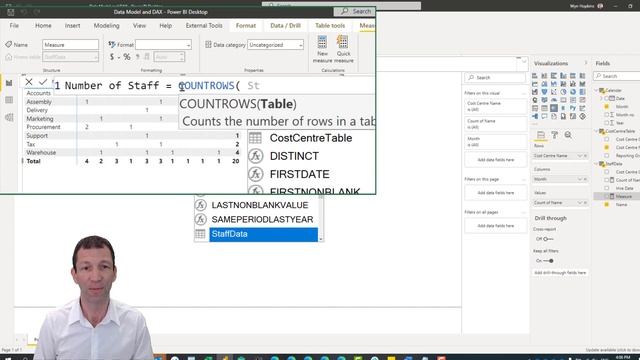Select the map visual

click(535, 100)
